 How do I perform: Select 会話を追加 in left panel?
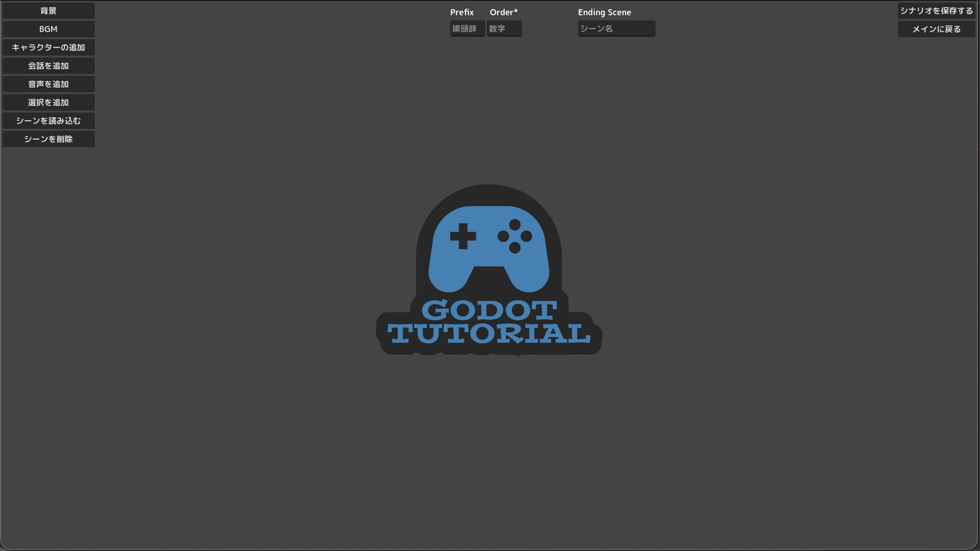pos(48,66)
